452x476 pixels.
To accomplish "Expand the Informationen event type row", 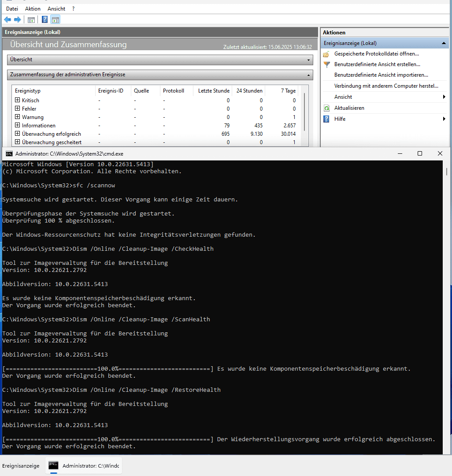I will coord(17,125).
